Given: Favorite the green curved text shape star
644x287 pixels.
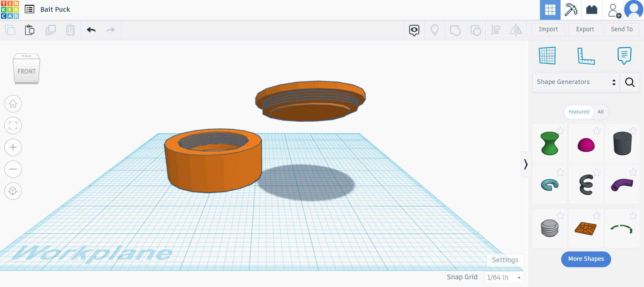Looking at the screenshot, I should 633,216.
